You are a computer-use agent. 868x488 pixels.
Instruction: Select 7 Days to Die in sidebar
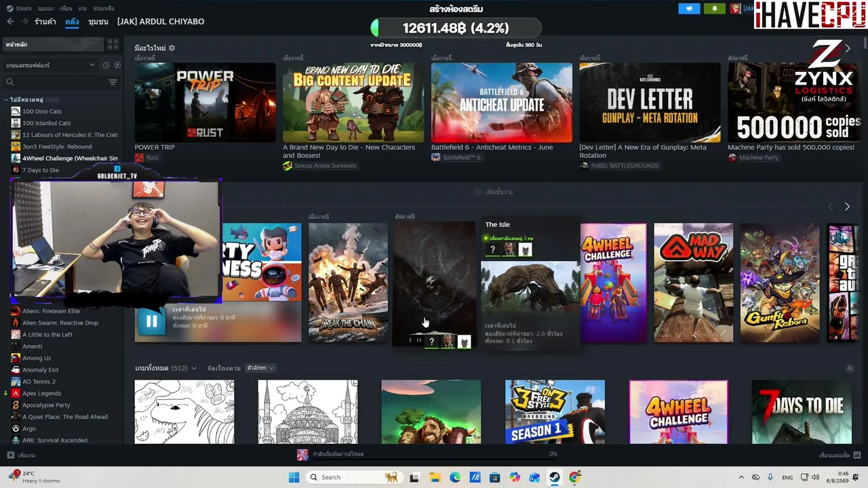coord(41,170)
